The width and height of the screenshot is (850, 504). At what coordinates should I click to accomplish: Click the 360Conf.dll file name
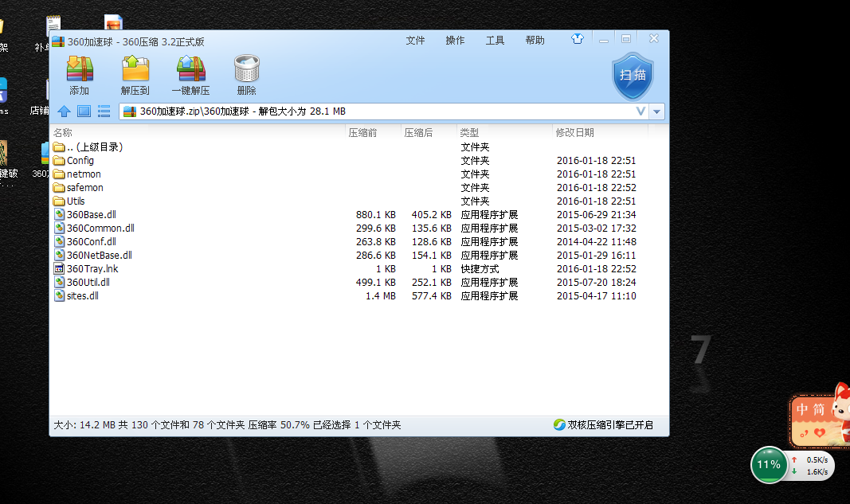coord(92,242)
